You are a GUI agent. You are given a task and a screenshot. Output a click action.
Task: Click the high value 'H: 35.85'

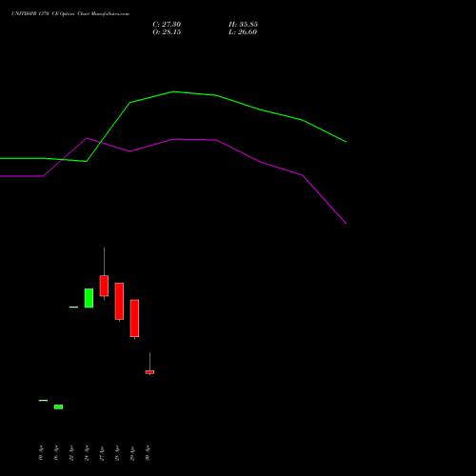[x=243, y=25]
